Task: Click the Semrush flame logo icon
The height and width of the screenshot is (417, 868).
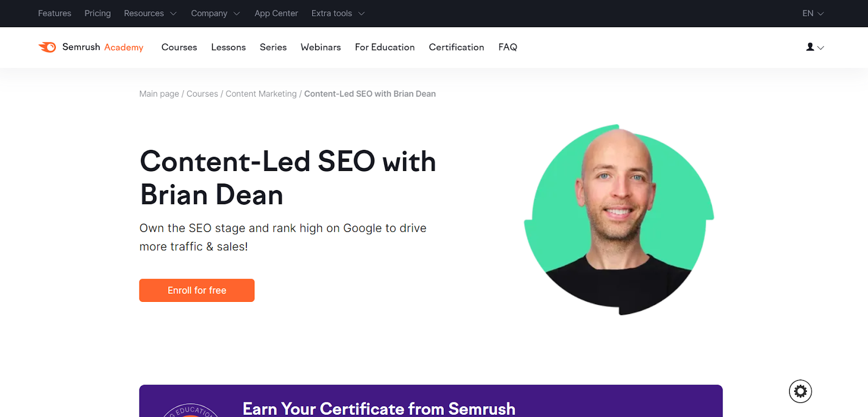Action: coord(47,47)
